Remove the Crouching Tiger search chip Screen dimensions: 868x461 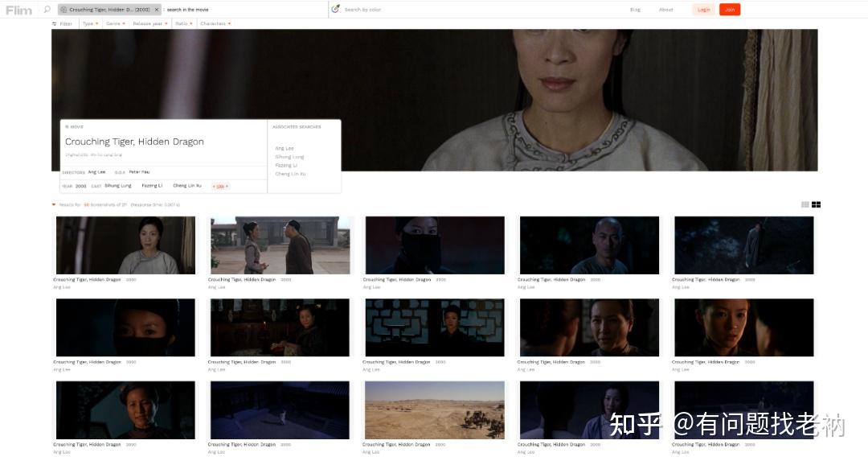point(157,10)
